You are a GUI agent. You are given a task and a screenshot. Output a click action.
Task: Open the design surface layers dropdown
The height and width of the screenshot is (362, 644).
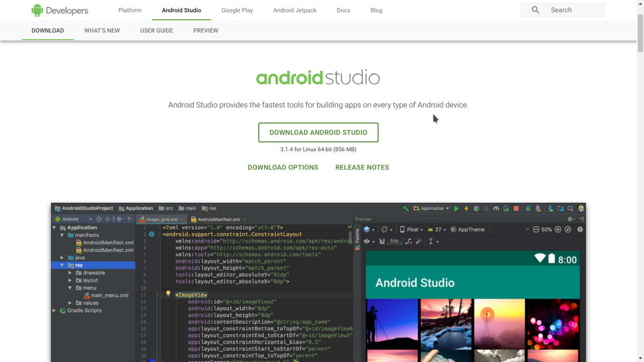[369, 230]
